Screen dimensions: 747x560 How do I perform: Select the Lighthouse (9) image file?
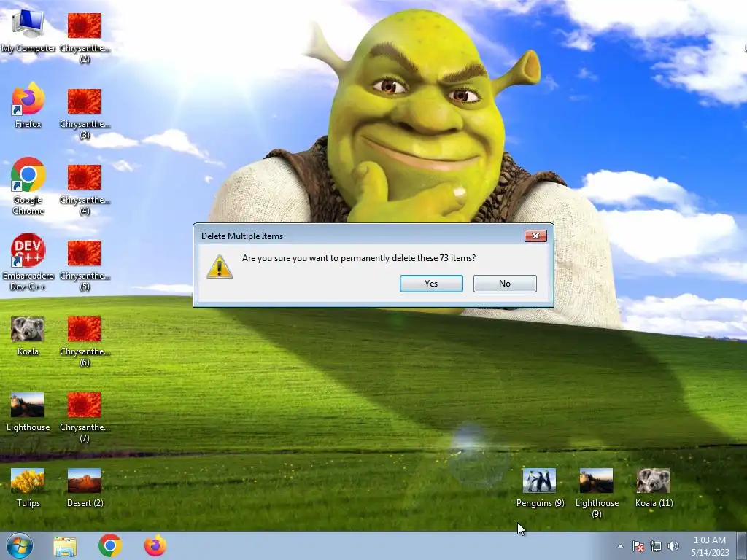pos(597,494)
